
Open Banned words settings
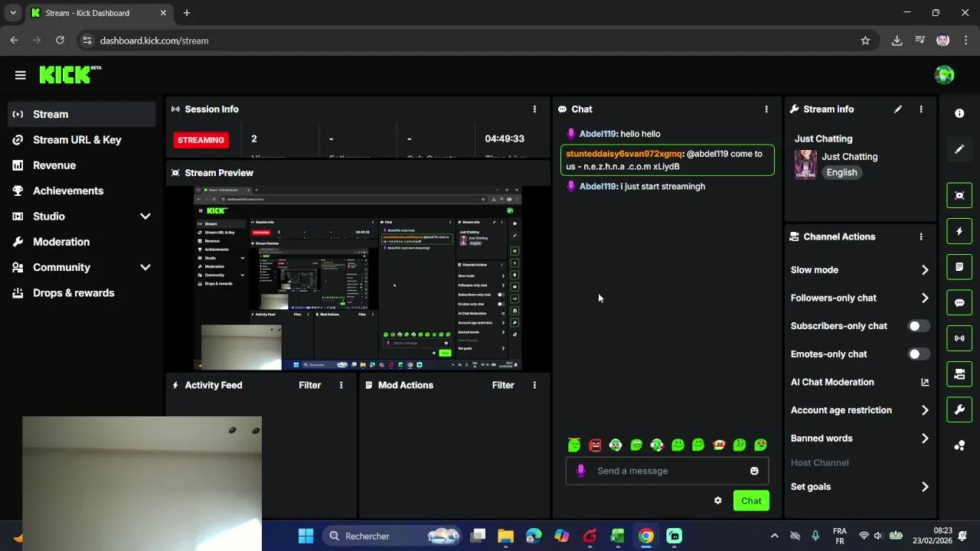coord(860,439)
